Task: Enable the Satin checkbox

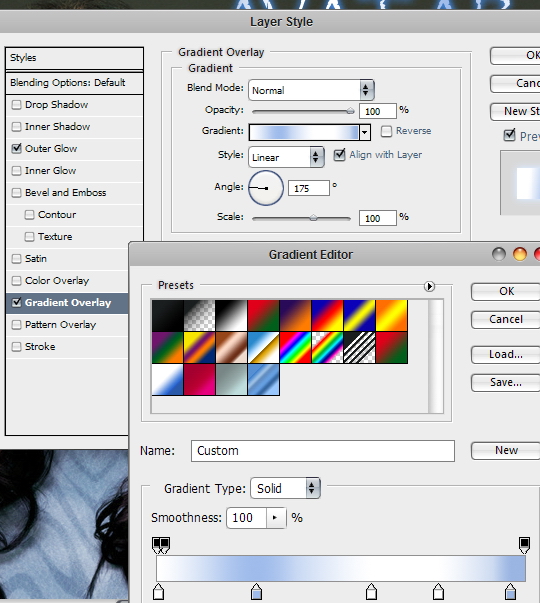Action: pyautogui.click(x=16, y=258)
